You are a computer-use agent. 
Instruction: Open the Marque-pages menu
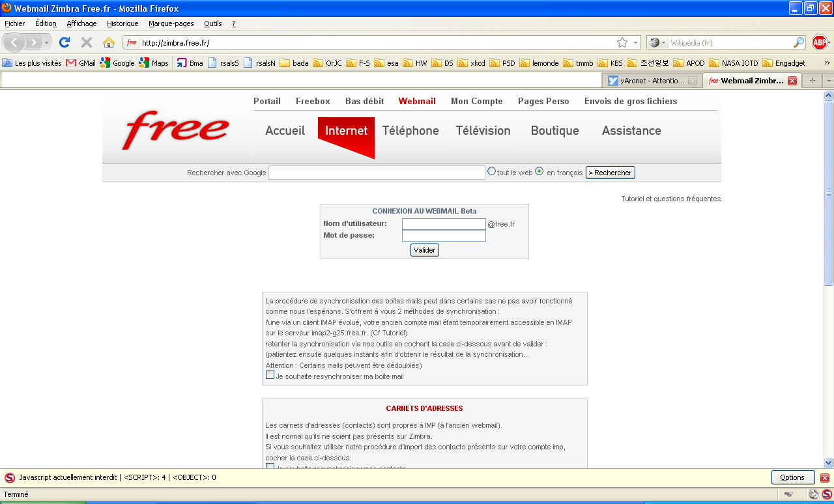171,23
